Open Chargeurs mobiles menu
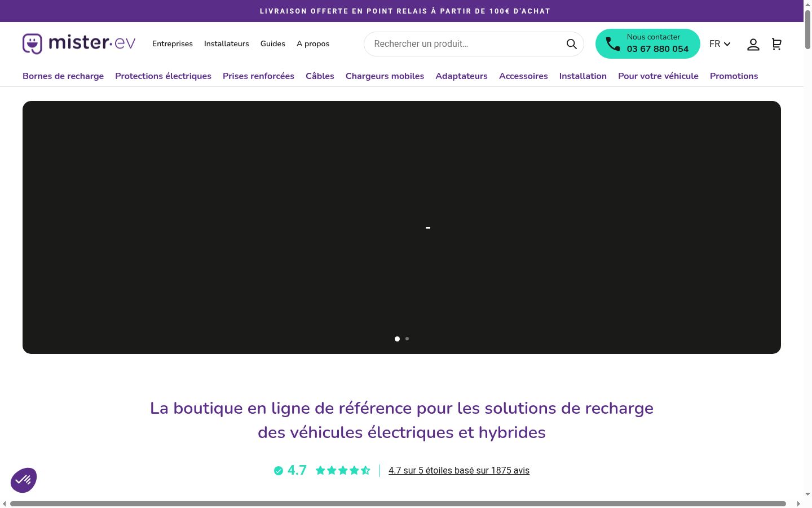Image resolution: width=812 pixels, height=508 pixels. click(385, 76)
